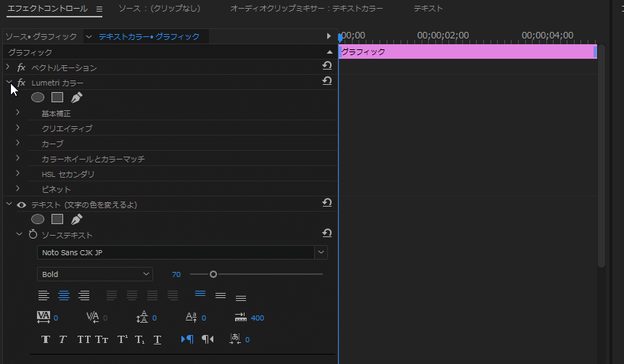Toggle fx on Lumetri カラー
This screenshot has height=364, width=624.
pos(22,83)
